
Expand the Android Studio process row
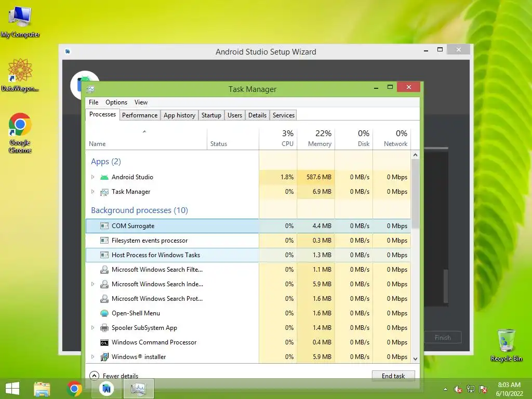point(92,177)
